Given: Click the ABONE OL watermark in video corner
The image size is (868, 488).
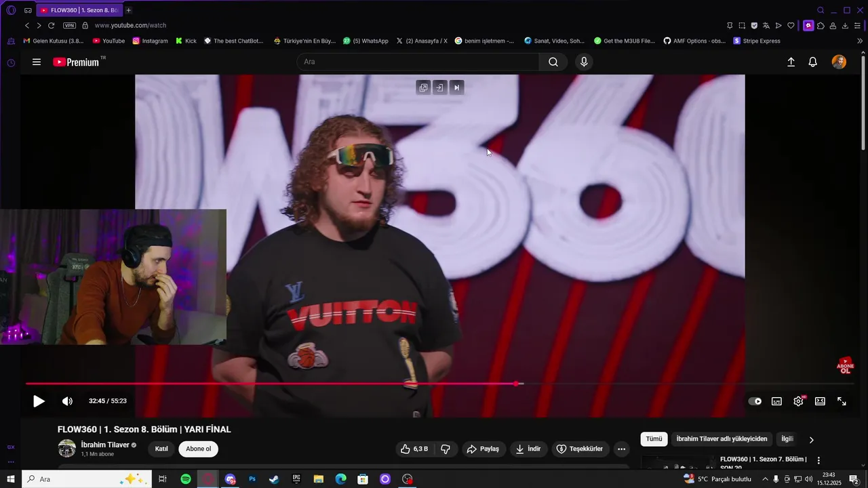Looking at the screenshot, I should pos(845,366).
